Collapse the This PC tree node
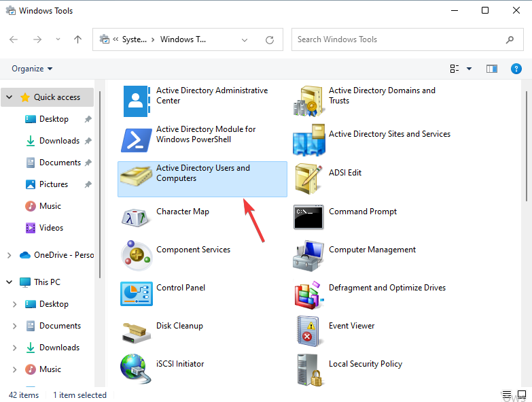The height and width of the screenshot is (402, 532). point(9,282)
